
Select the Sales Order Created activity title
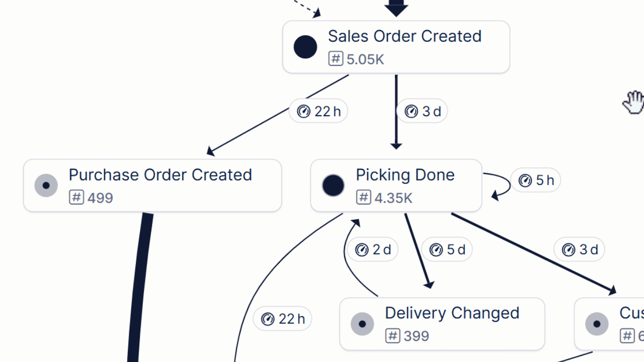pos(405,36)
